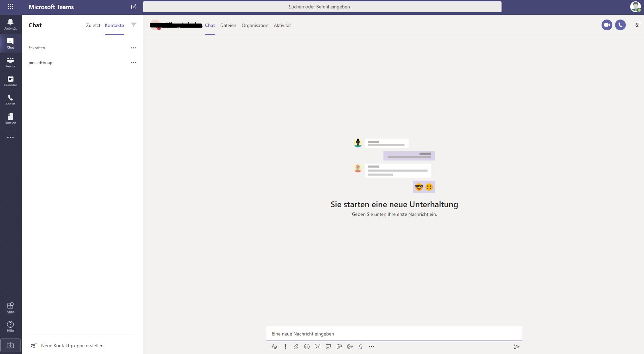The width and height of the screenshot is (644, 354).
Task: Open the Aktivität tab in conversation header
Action: 282,25
